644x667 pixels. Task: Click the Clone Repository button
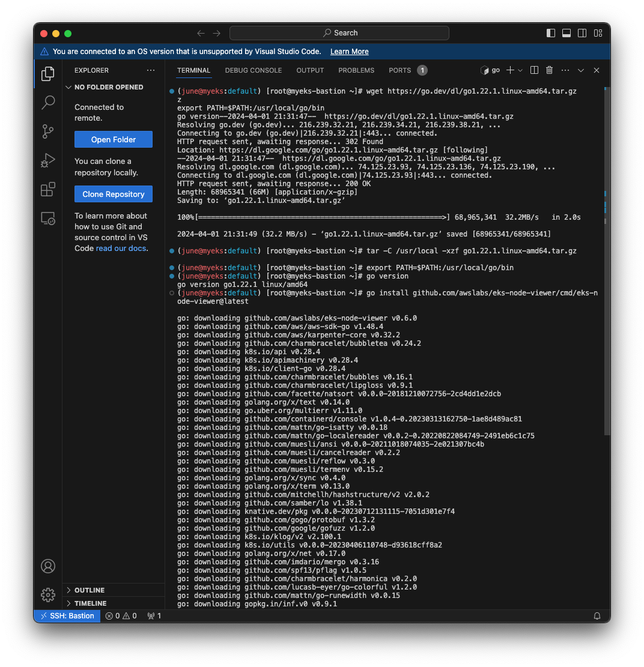point(113,194)
